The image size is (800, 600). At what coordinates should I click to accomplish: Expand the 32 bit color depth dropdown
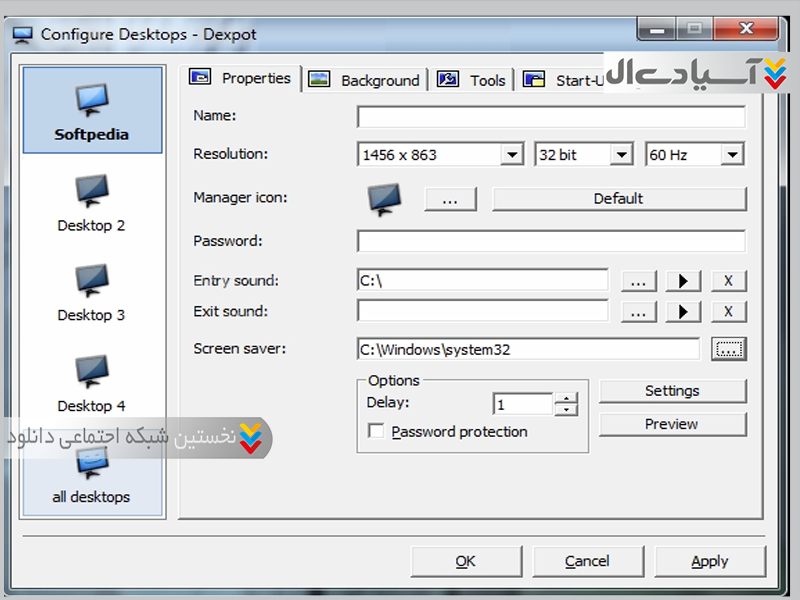(x=622, y=155)
